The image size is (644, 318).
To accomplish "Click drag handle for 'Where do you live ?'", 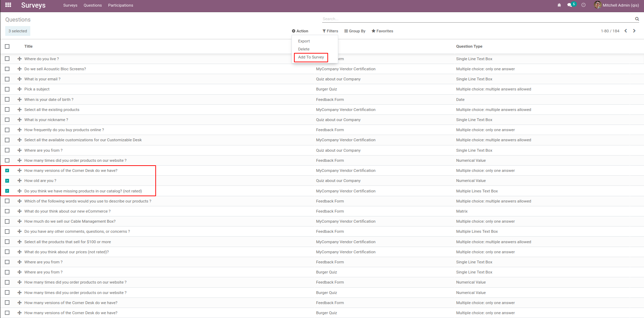I will pyautogui.click(x=20, y=59).
